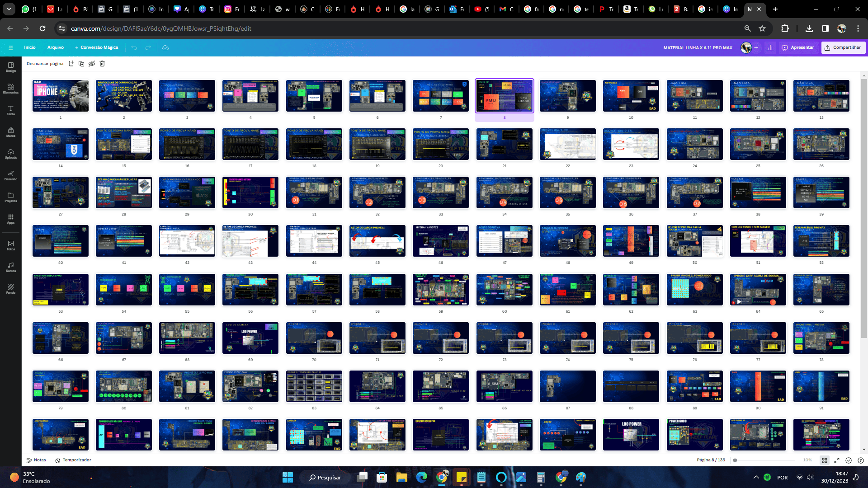
Task: Select page 45 thumbnail
Action: coord(377,241)
